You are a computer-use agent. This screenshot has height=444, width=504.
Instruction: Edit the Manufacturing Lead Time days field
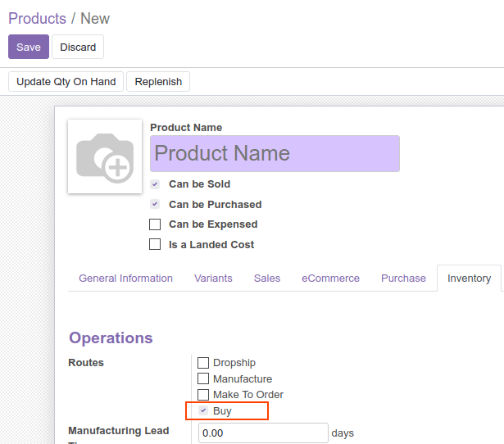tap(263, 433)
